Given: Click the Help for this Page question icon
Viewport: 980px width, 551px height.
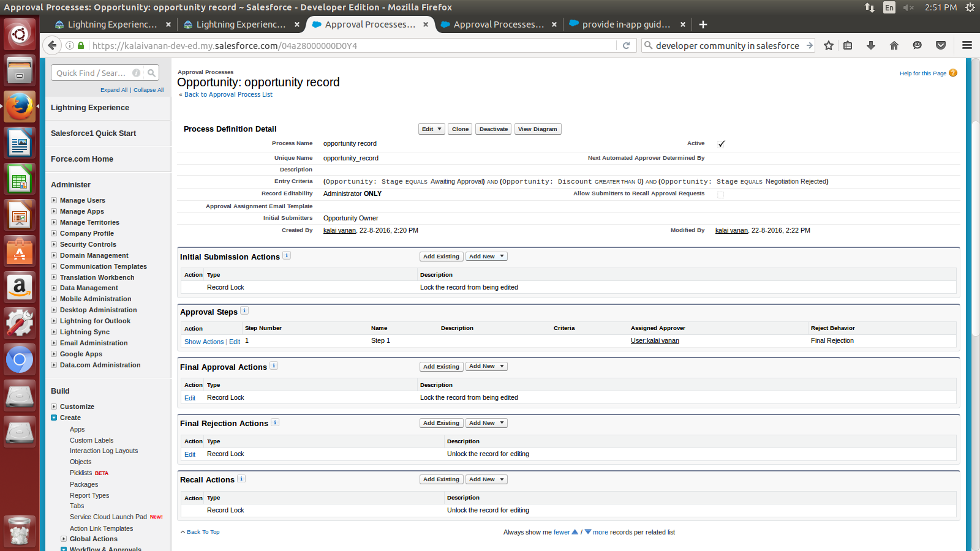Looking at the screenshot, I should (x=952, y=73).
